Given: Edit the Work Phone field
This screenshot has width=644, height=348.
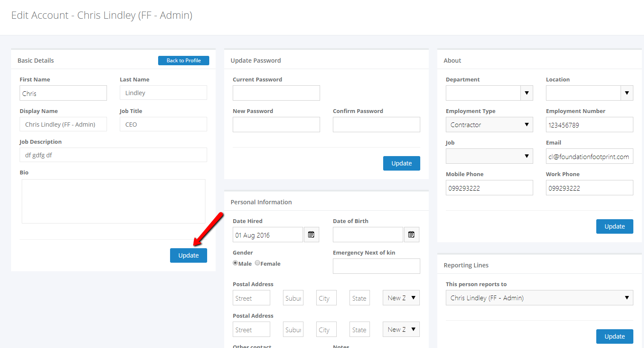Looking at the screenshot, I should coord(589,188).
